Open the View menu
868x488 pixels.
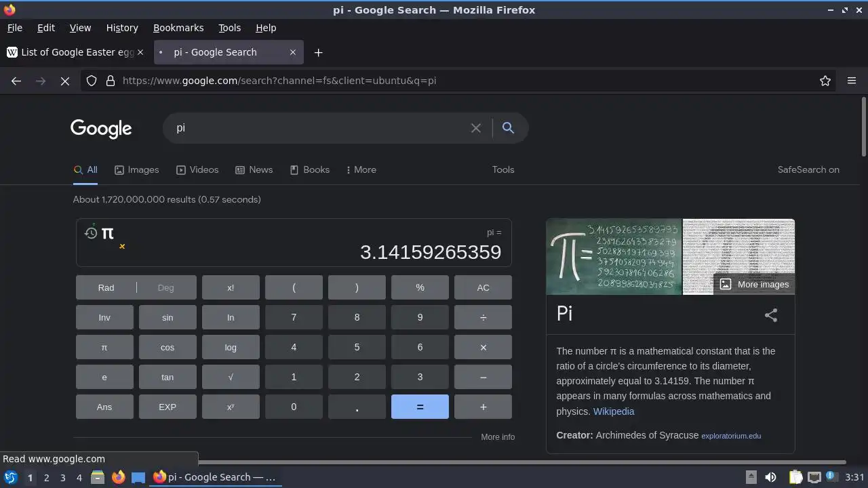(80, 28)
